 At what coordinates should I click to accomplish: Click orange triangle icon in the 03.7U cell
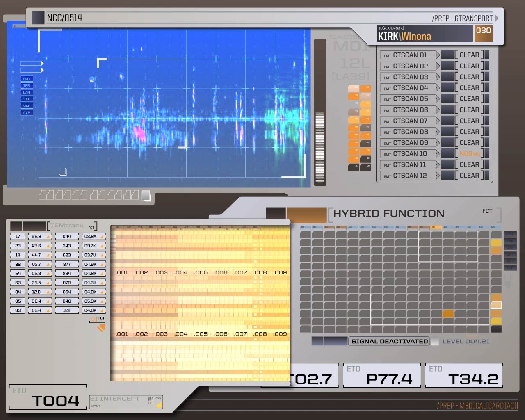click(102, 256)
